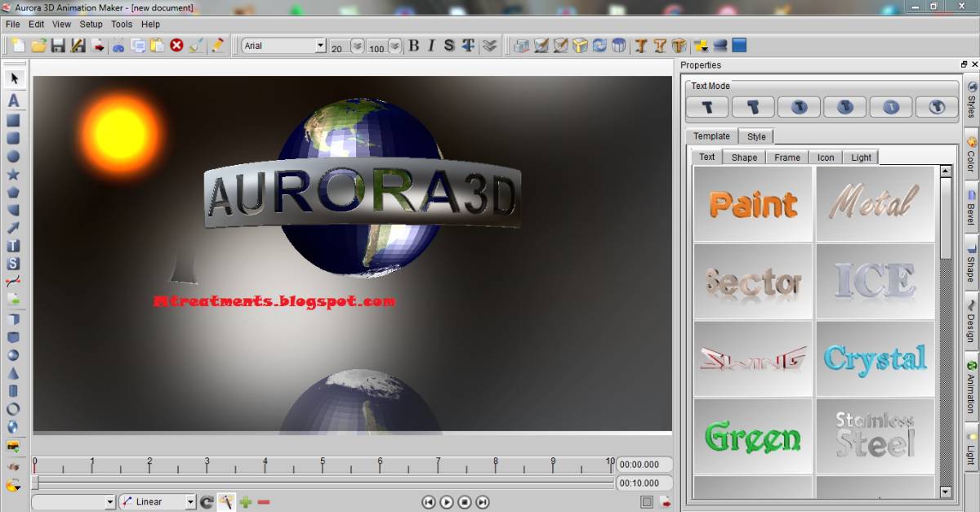980x512 pixels.
Task: Open a file with the folder icon
Action: 38,46
